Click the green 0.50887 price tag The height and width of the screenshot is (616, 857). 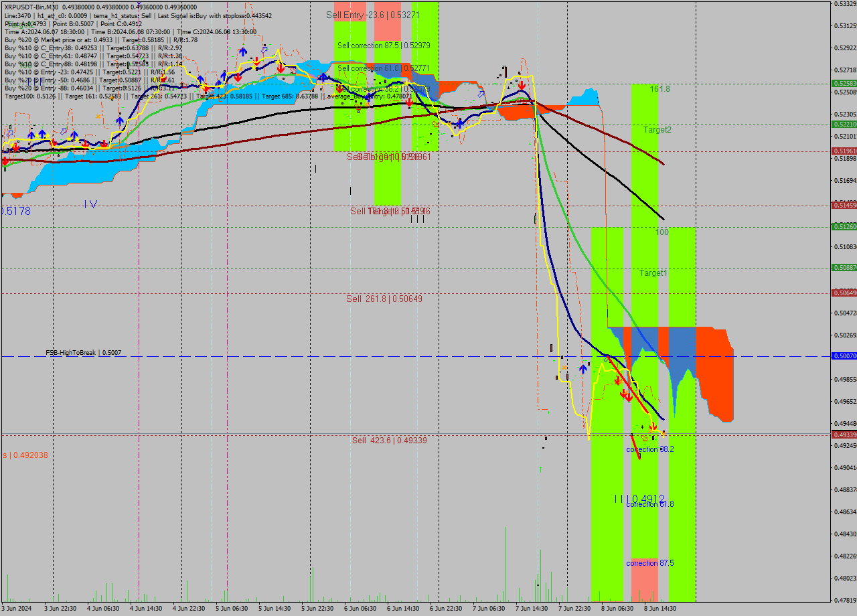pyautogui.click(x=844, y=268)
